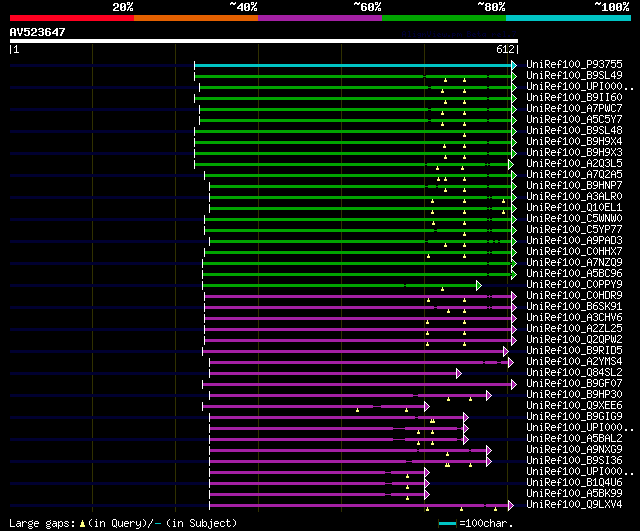This screenshot has width=640, height=531.
Task: Open hit UniRef100_A7PWC7 label
Action: 574,109
